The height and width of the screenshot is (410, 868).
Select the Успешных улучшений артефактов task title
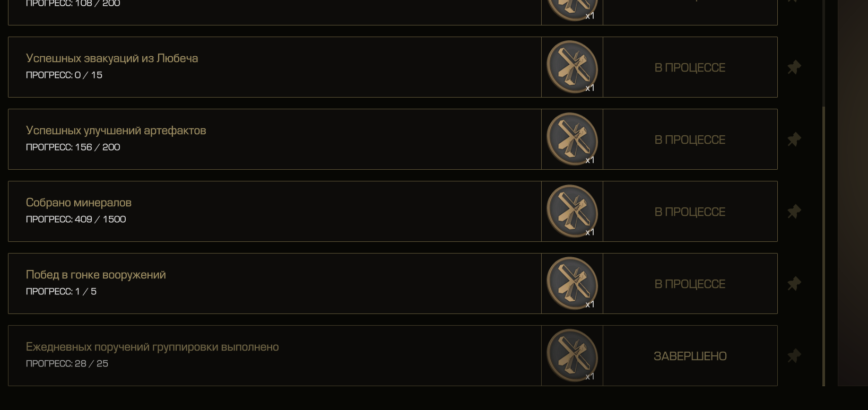[x=116, y=130]
